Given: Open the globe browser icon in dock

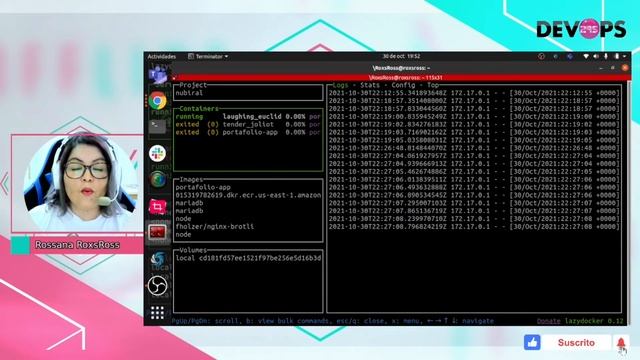Looking at the screenshot, I should (158, 180).
